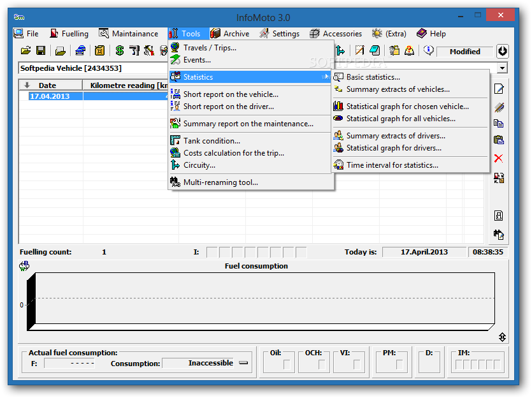The height and width of the screenshot is (398, 532).
Task: Open the (Extra) menu
Action: [389, 34]
